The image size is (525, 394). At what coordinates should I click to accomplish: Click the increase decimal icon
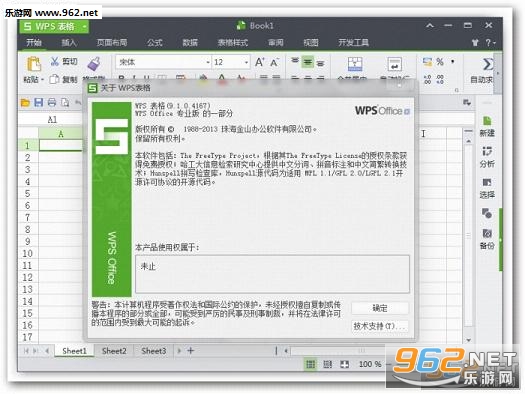click(428, 79)
